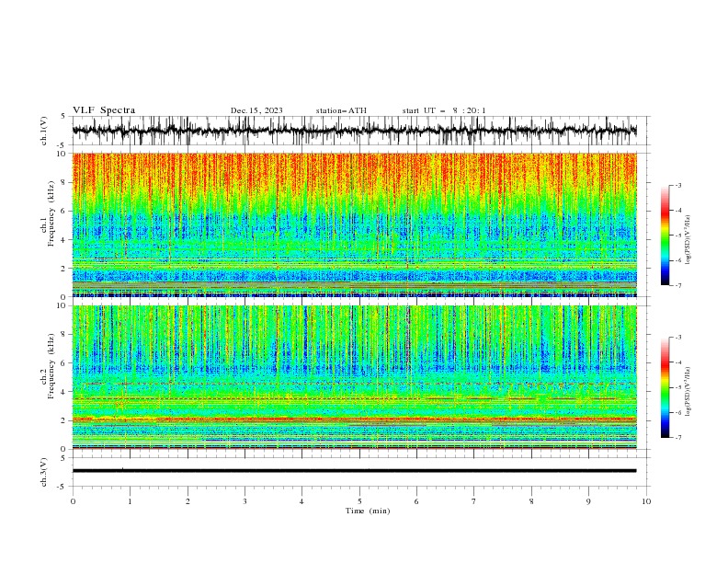Click ch.1 frequency axis tick "4"
728x563 pixels.
[64, 240]
